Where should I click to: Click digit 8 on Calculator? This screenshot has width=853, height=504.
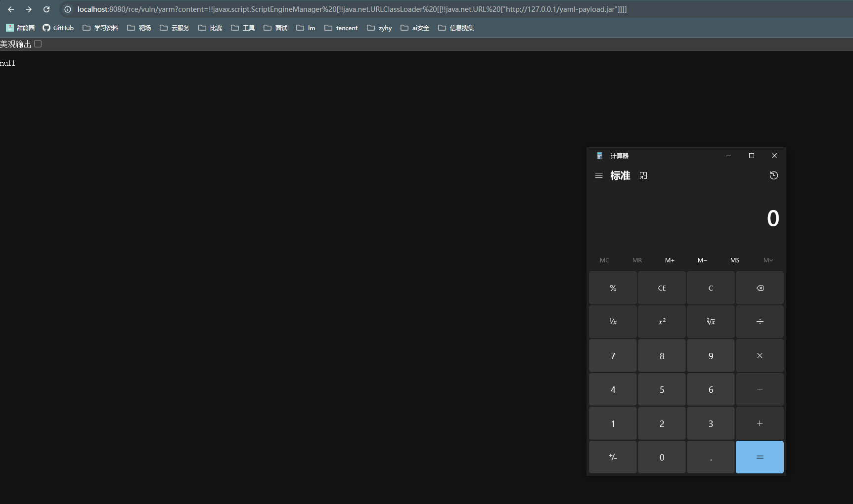tap(662, 356)
